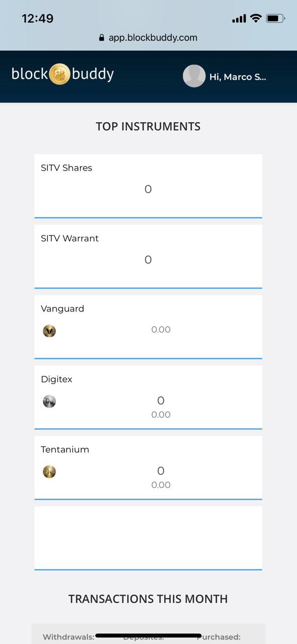
Task: Select the SITV Shares instrument card
Action: [x=148, y=186]
